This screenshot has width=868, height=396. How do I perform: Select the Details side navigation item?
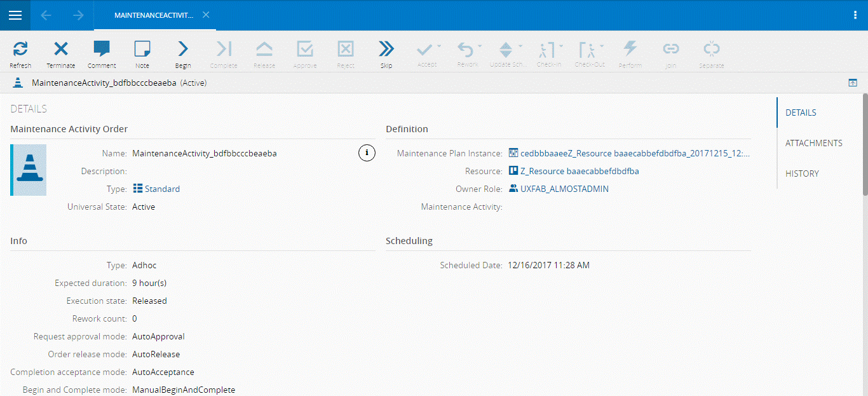point(801,113)
